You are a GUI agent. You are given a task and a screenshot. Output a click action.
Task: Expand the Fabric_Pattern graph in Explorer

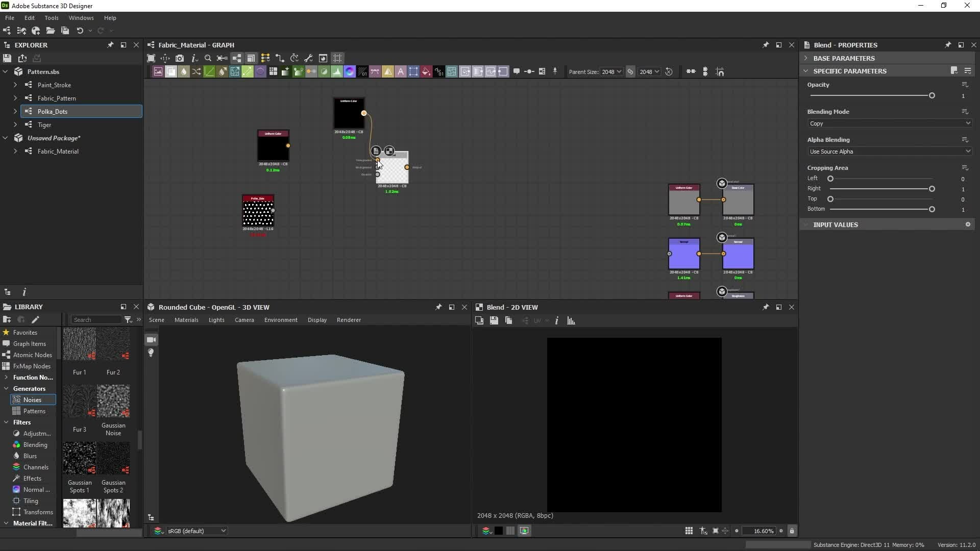(x=15, y=98)
